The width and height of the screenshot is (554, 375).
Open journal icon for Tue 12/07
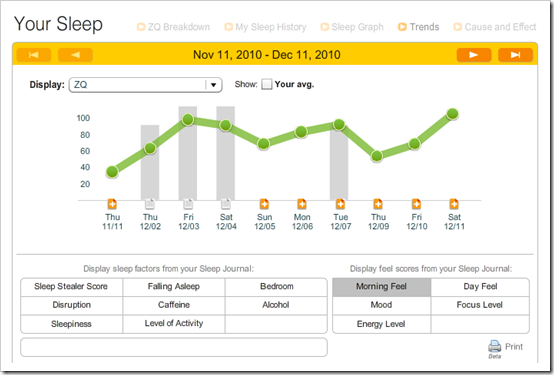pyautogui.click(x=340, y=204)
